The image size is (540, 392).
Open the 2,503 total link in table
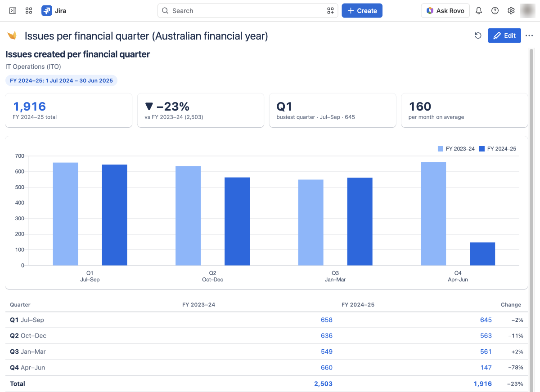tap(323, 384)
